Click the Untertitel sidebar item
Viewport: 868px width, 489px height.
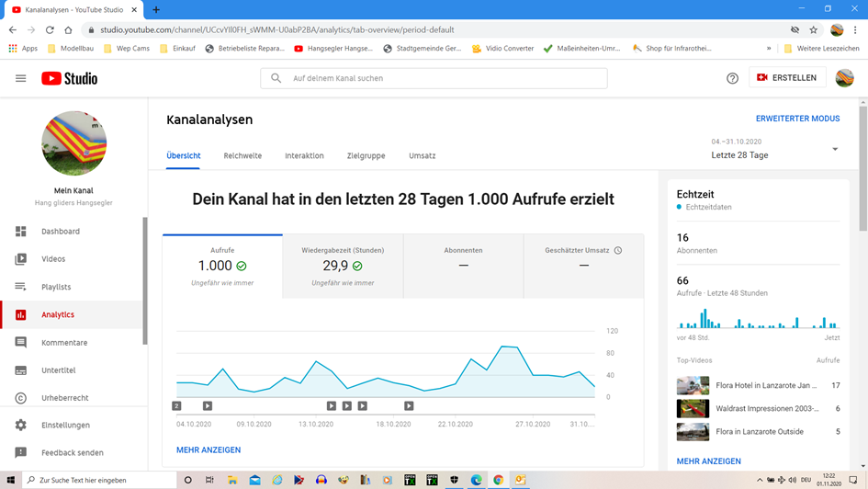pos(58,370)
